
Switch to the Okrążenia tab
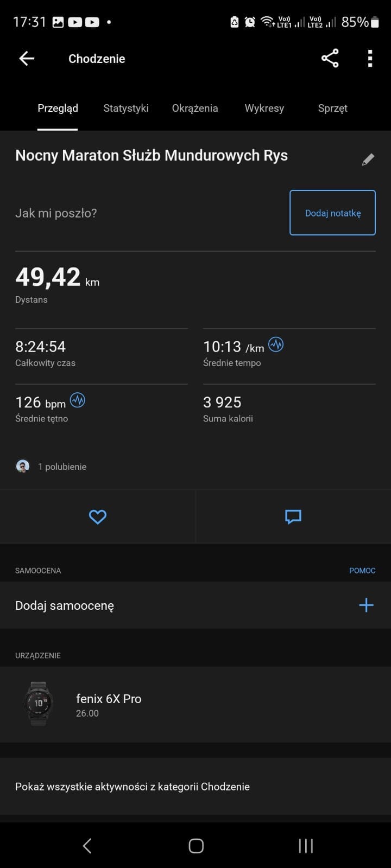tap(195, 108)
